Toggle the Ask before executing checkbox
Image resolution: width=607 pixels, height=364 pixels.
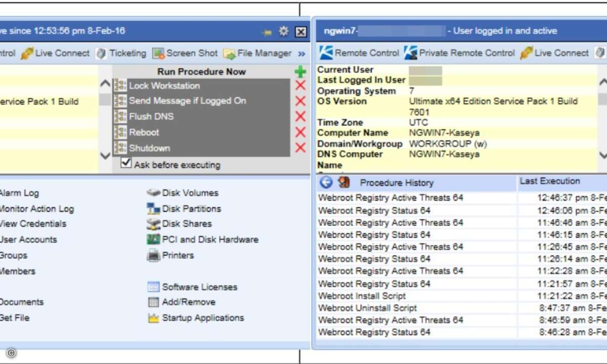(126, 163)
